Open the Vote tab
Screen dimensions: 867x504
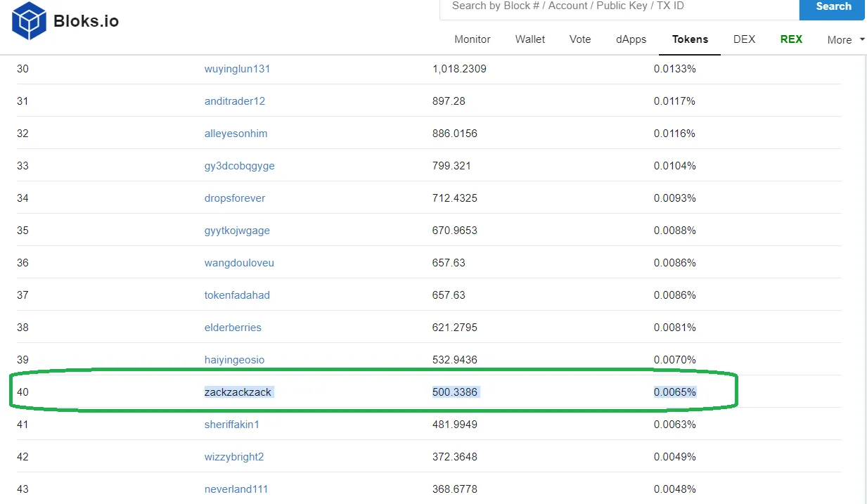click(580, 39)
